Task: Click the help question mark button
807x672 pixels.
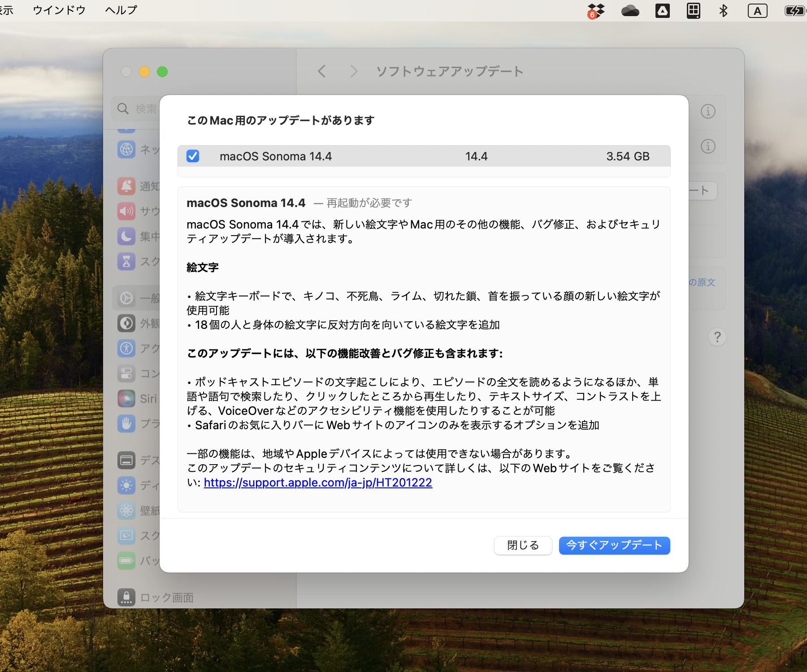Action: [717, 337]
